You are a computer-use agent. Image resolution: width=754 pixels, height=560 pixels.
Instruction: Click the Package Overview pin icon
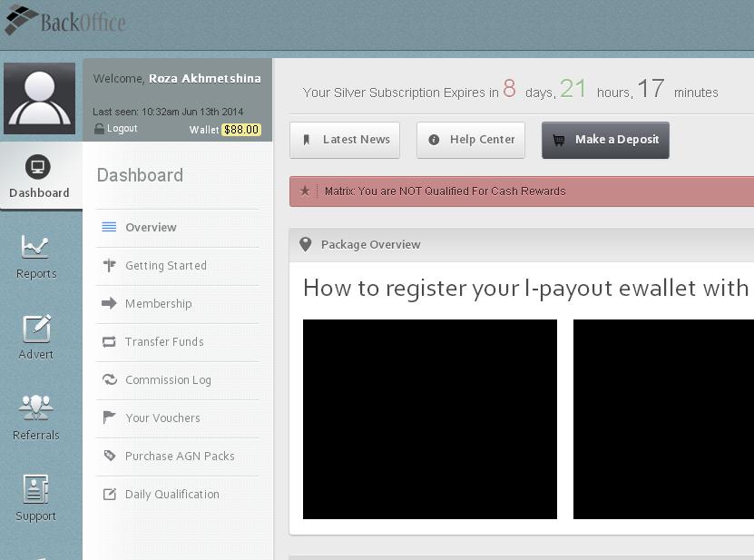(x=306, y=244)
